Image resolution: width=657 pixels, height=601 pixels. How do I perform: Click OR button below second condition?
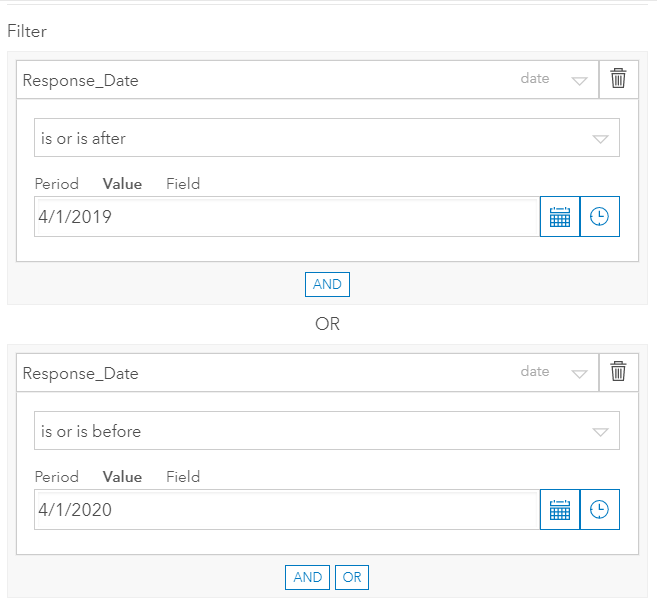click(352, 577)
